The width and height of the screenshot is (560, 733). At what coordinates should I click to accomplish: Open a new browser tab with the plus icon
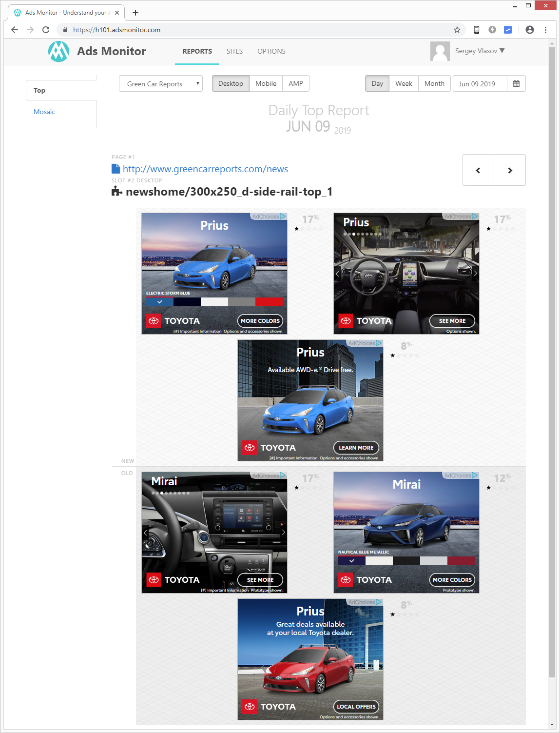[x=135, y=13]
